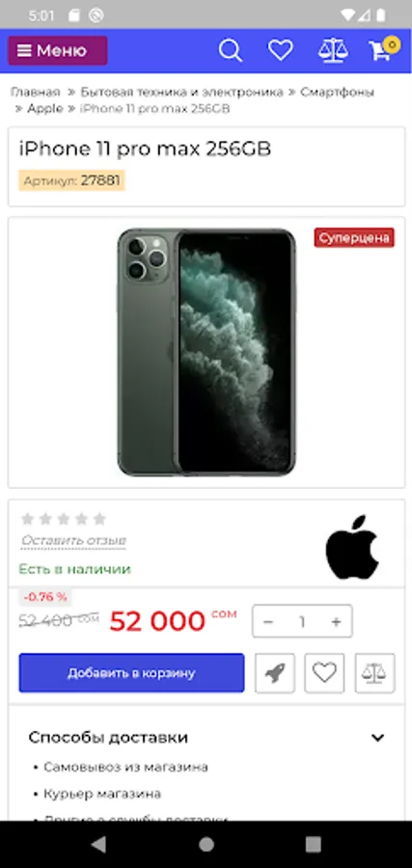Open the Apple breadcrumb link
Image resolution: width=412 pixels, height=868 pixels.
click(x=45, y=108)
